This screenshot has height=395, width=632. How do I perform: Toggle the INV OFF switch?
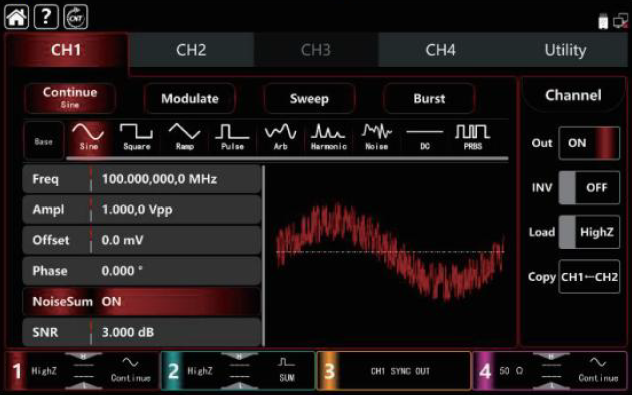pos(589,187)
